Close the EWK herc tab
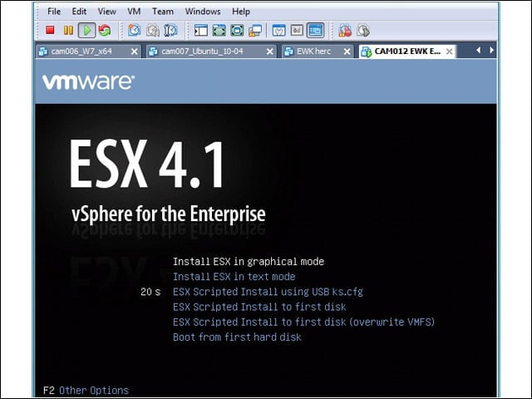Screen dimensions: 532x399 click(x=347, y=52)
